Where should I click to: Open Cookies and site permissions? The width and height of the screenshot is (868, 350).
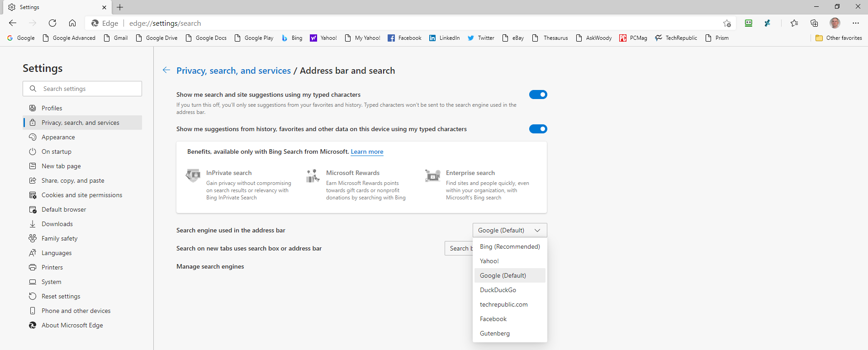[82, 195]
